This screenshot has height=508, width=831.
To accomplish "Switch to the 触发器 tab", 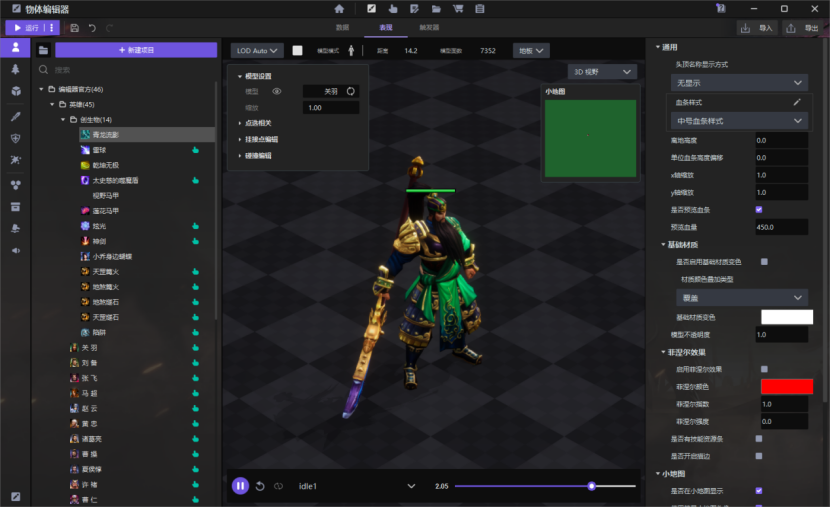I will click(428, 28).
